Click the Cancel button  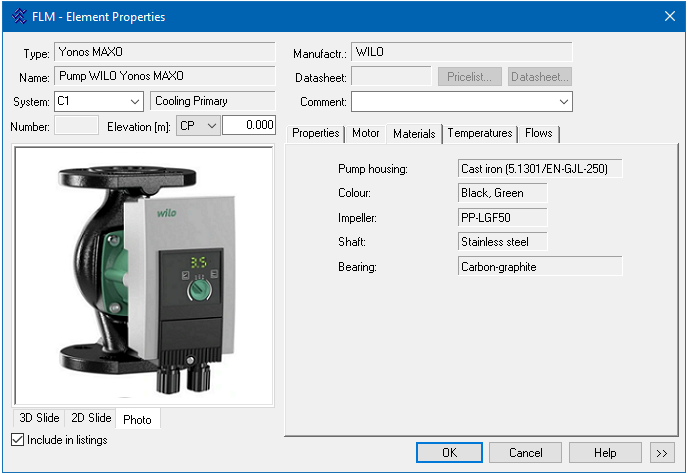pos(526,453)
